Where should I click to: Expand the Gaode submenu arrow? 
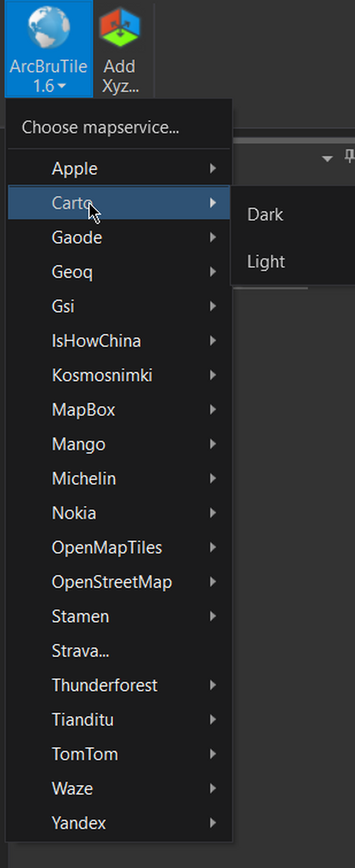(x=213, y=238)
